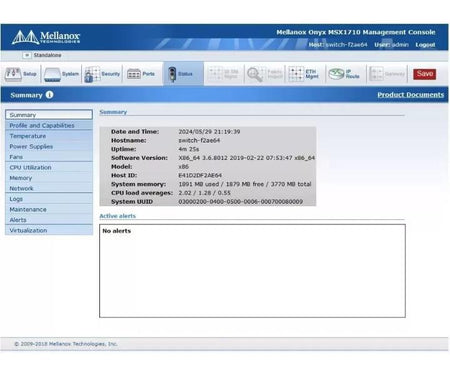The width and height of the screenshot is (450, 375).
Task: Select the Status traffic light icon
Action: [172, 74]
